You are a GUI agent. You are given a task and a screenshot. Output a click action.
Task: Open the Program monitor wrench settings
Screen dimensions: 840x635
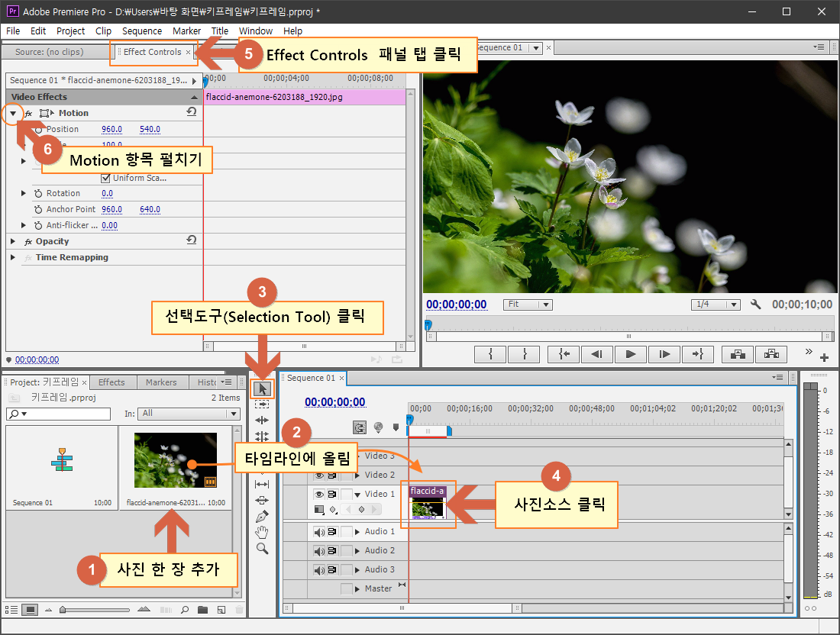click(x=755, y=305)
